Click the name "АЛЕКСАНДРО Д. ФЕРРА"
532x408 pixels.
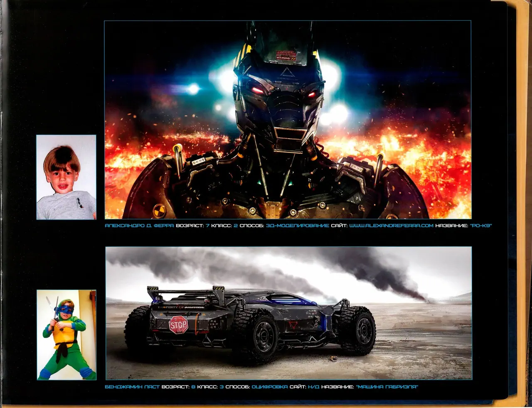tap(139, 225)
